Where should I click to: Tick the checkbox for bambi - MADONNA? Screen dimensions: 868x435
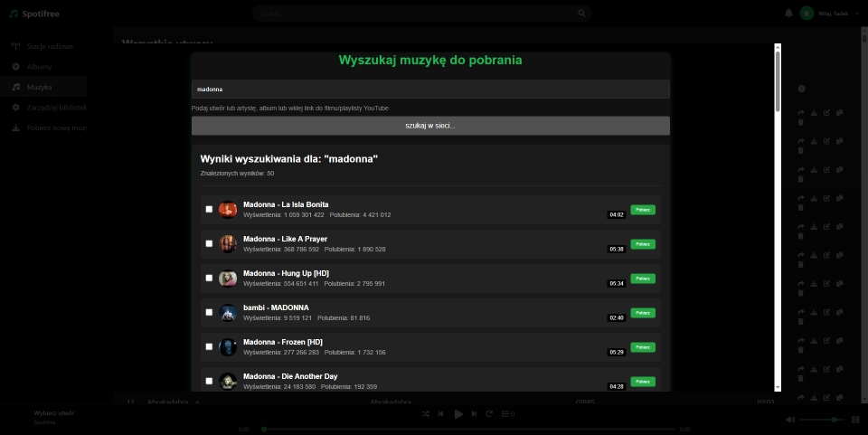click(x=209, y=312)
